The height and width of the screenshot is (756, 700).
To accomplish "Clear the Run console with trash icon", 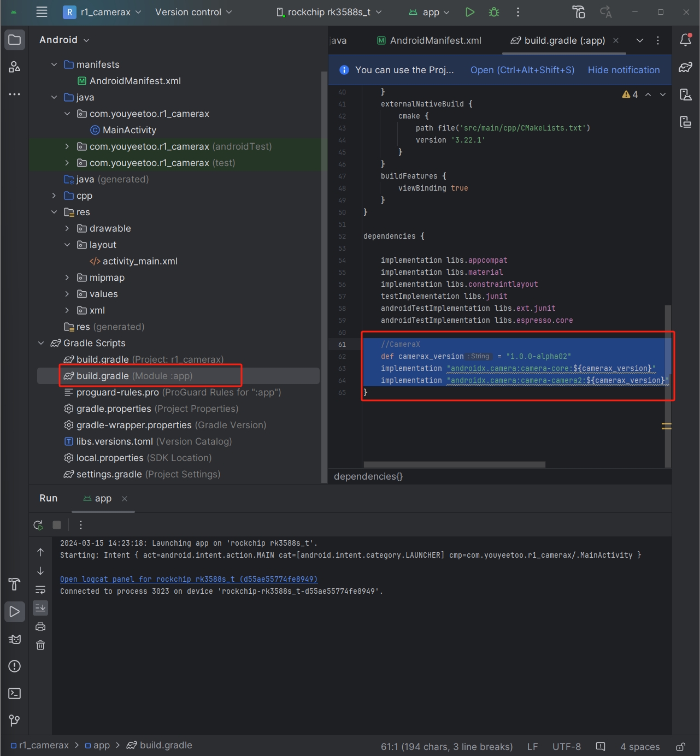I will click(40, 645).
